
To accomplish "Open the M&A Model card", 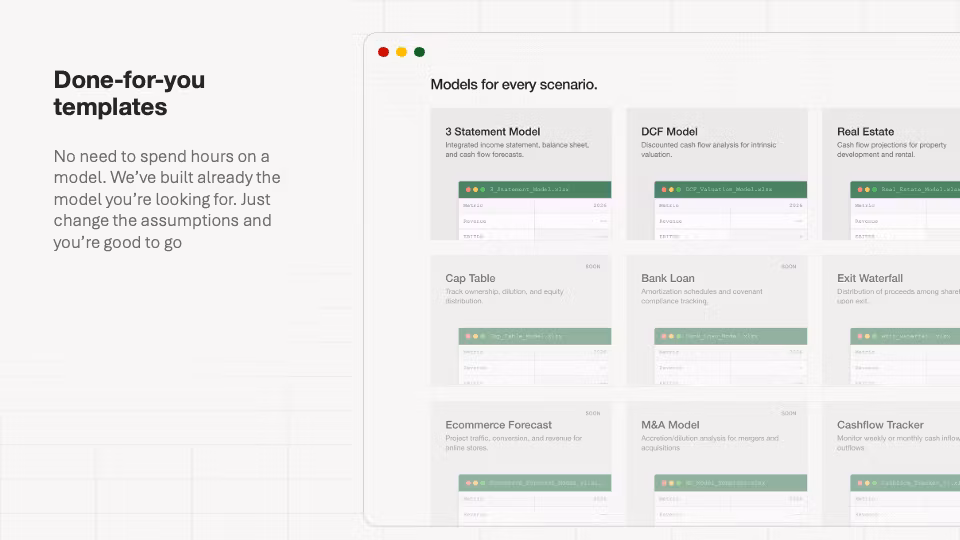I will click(717, 463).
